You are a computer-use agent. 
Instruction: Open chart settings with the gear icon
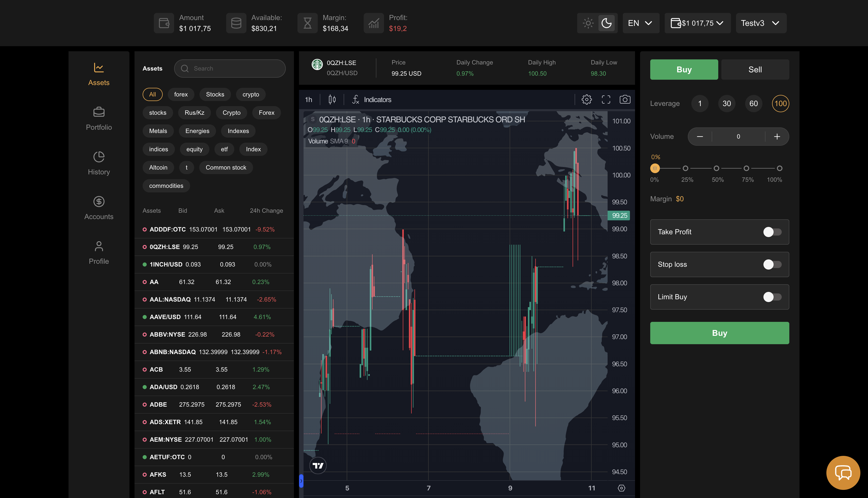[587, 99]
